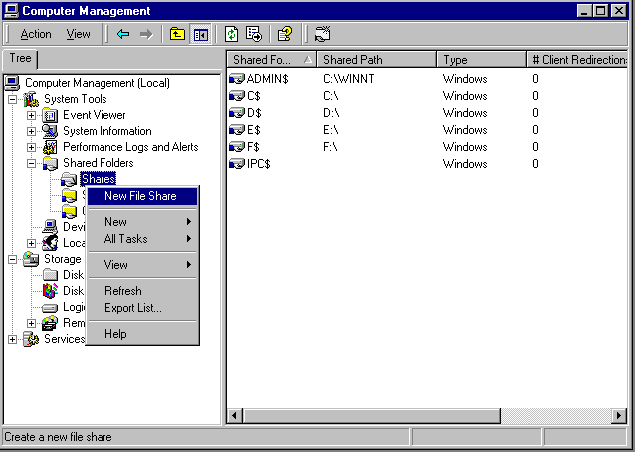Screen dimensions: 637x452
Task: Expand the Event Viewer node
Action: click(x=31, y=115)
